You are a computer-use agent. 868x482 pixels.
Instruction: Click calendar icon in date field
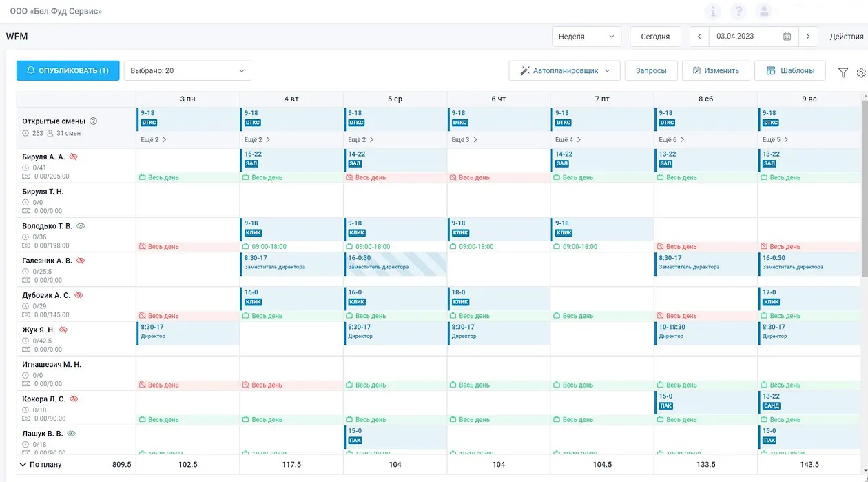pos(787,37)
